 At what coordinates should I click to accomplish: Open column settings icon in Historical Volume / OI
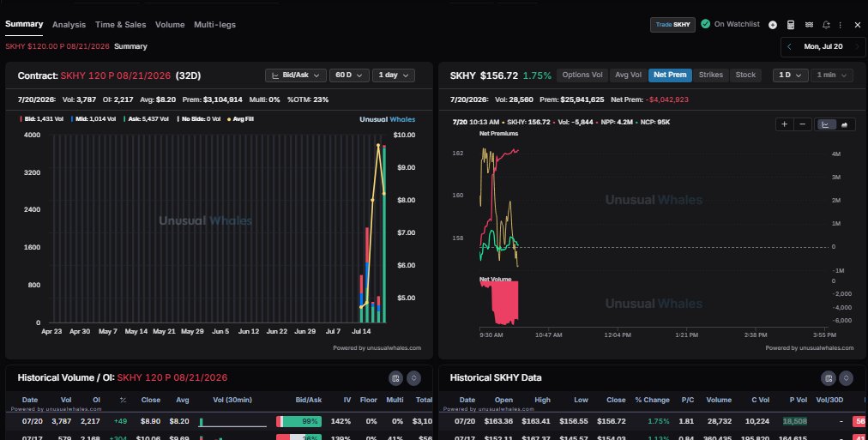tap(395, 378)
